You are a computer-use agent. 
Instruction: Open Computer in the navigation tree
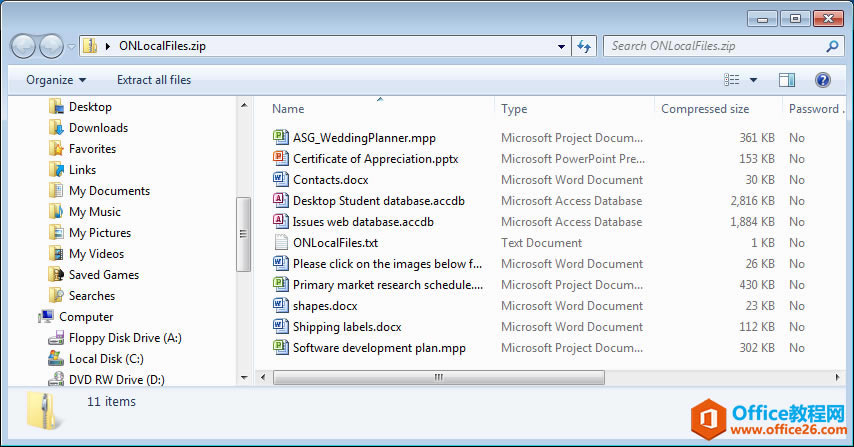(86, 317)
